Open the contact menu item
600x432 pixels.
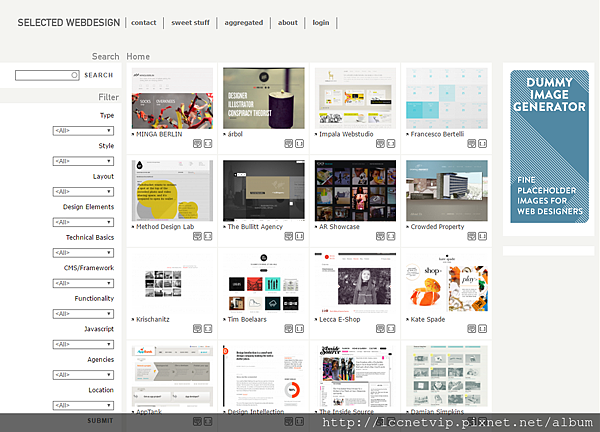click(x=143, y=23)
